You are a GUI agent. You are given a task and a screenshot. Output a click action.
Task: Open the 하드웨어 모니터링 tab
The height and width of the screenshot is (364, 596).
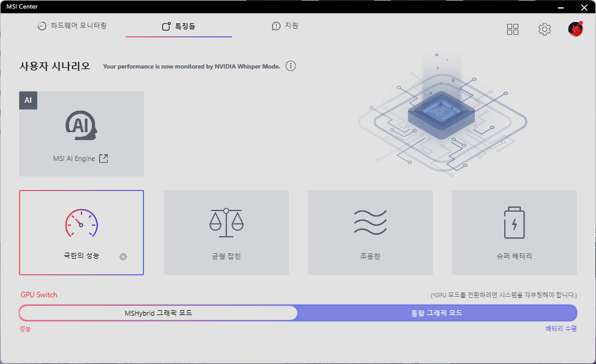[x=72, y=26]
